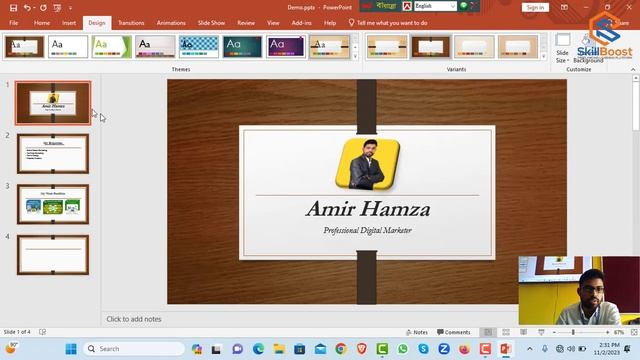Expand the Variants gallery with bottom arrow
This screenshot has height=360, width=640.
544,57
